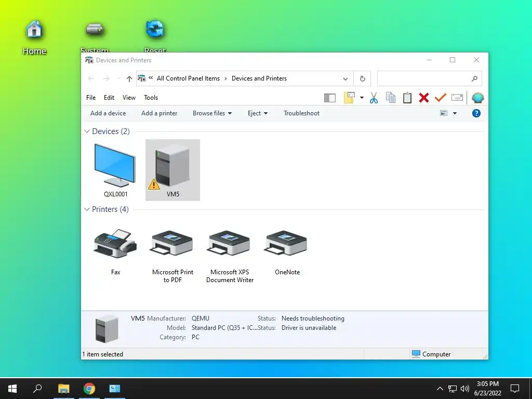Toggle the navigation pane layout icon
Image resolution: width=532 pixels, height=399 pixels.
tap(330, 98)
